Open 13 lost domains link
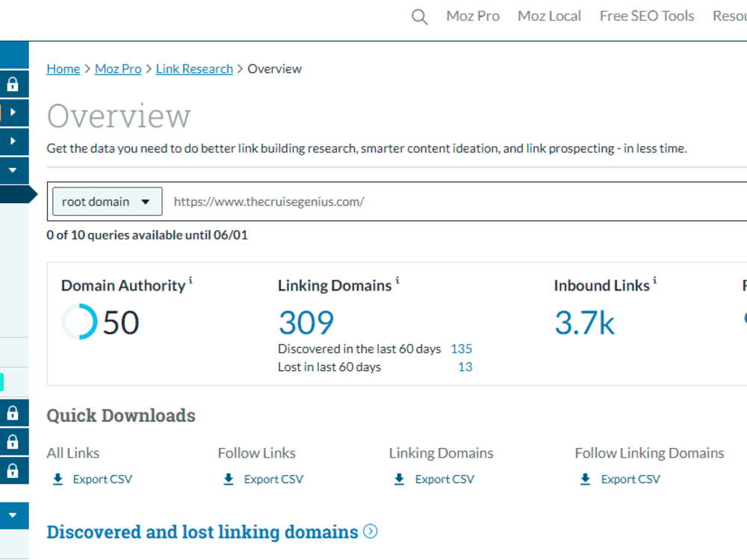The image size is (747, 560). point(465,367)
